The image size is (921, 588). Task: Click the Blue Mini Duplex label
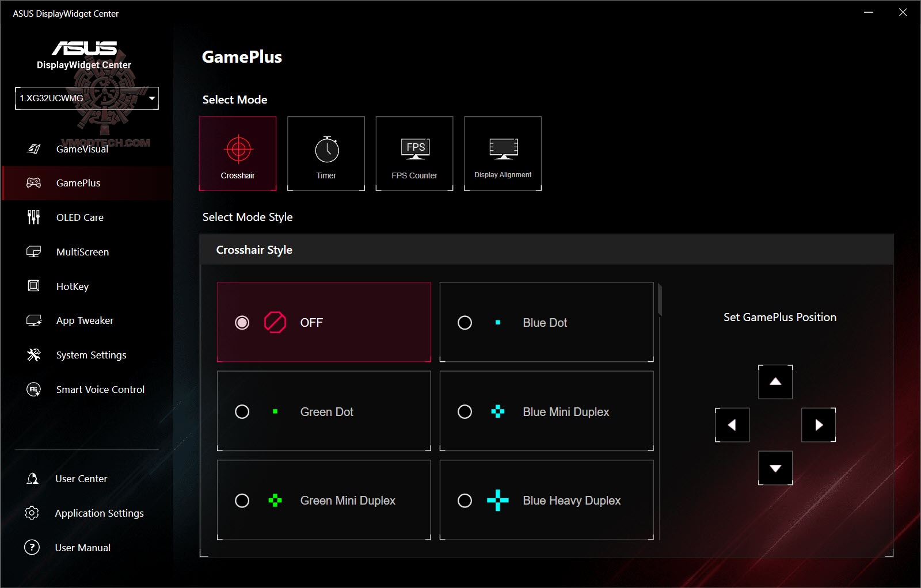tap(566, 412)
